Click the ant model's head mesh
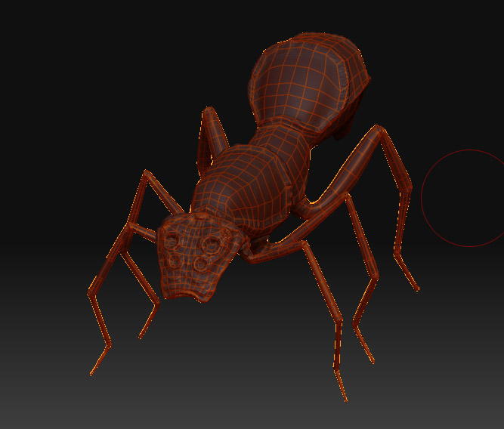This screenshot has height=429, width=504. [x=199, y=257]
